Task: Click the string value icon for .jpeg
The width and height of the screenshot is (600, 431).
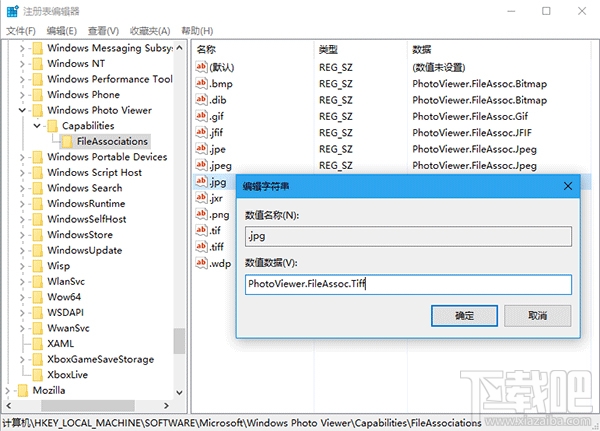Action: [201, 165]
